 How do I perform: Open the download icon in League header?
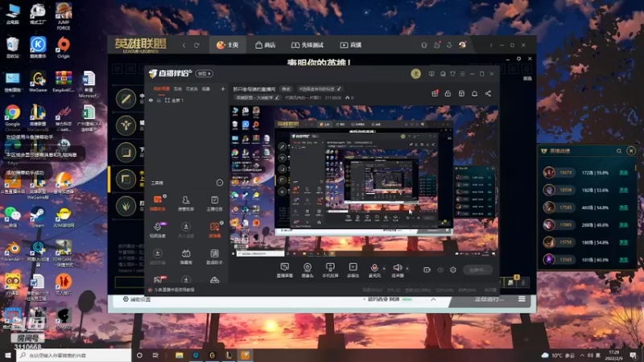[449, 45]
